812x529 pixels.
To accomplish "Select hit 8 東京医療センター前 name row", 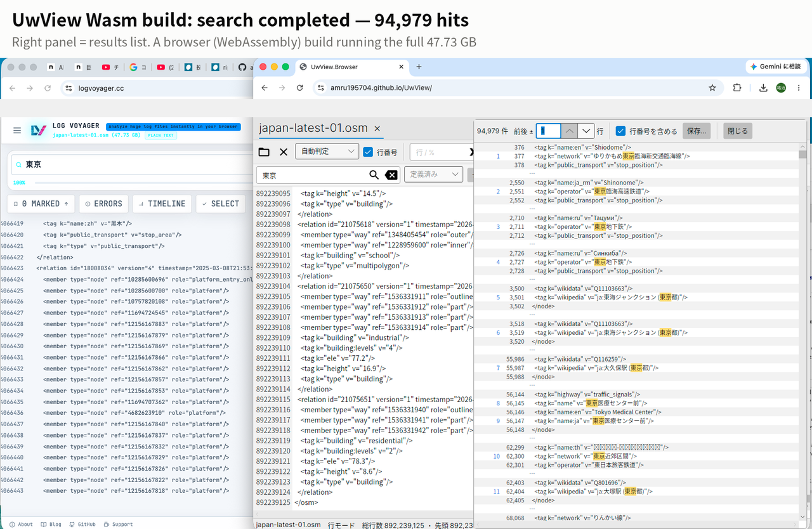I will click(636, 403).
